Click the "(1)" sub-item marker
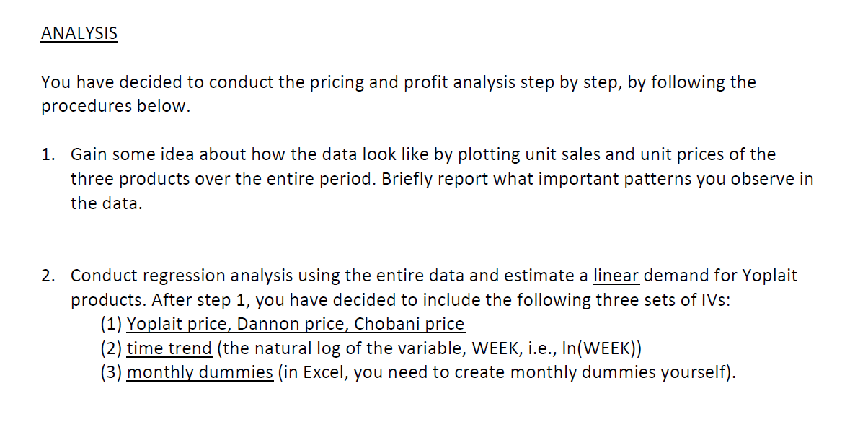 pyautogui.click(x=111, y=324)
